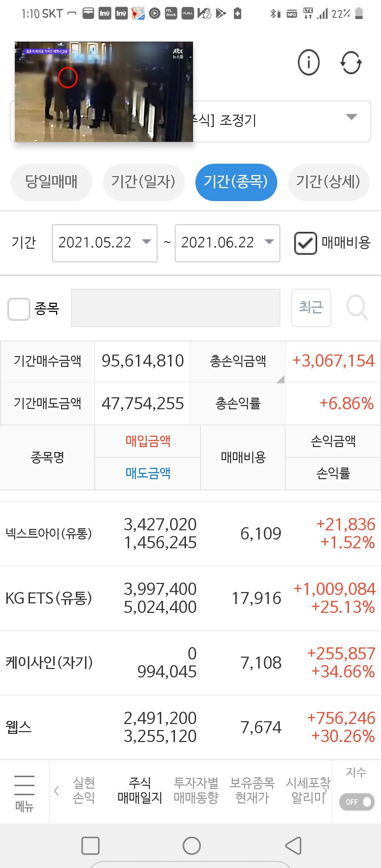Open the end date 2021.06.22 dropdown
381x868 pixels.
click(228, 243)
